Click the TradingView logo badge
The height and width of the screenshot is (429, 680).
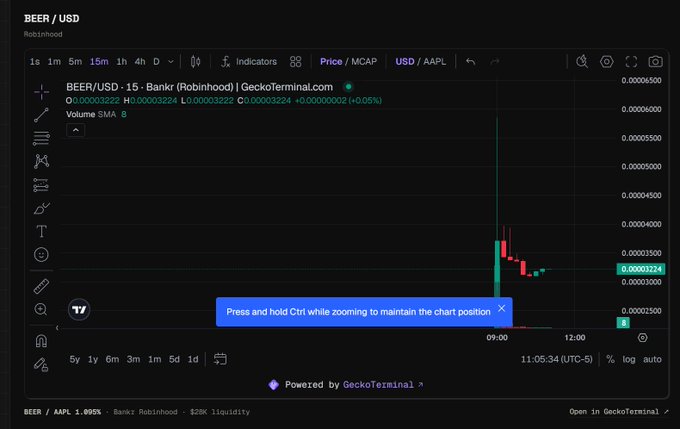pyautogui.click(x=79, y=310)
